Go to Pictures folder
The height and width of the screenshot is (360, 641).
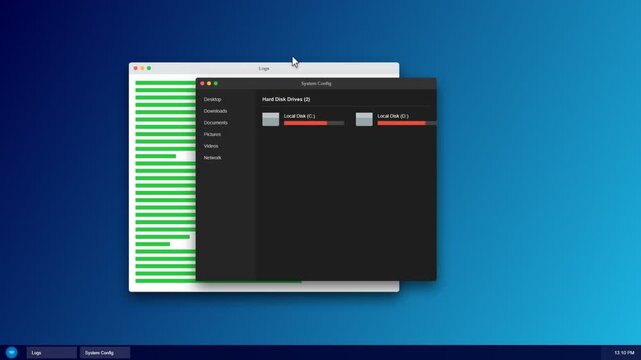click(x=212, y=134)
